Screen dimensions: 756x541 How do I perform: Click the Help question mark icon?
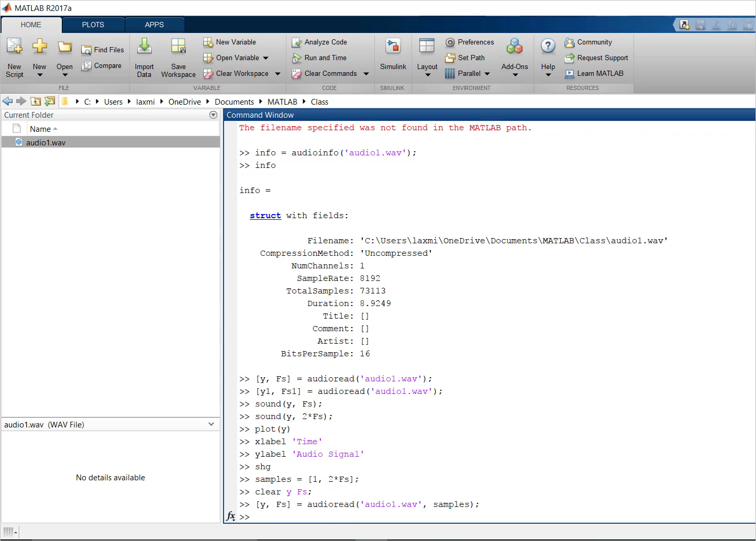click(x=548, y=47)
